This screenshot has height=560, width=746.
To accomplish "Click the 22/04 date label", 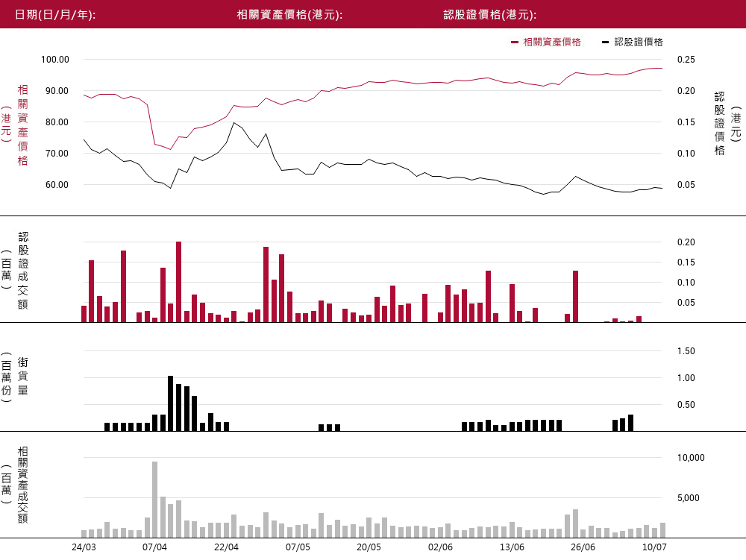I will click(x=226, y=547).
